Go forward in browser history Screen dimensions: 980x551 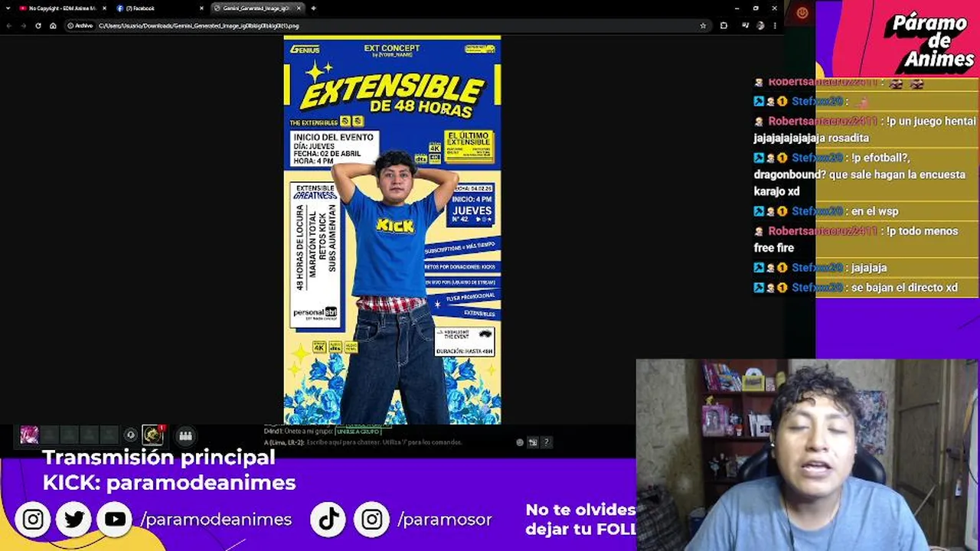pyautogui.click(x=24, y=25)
